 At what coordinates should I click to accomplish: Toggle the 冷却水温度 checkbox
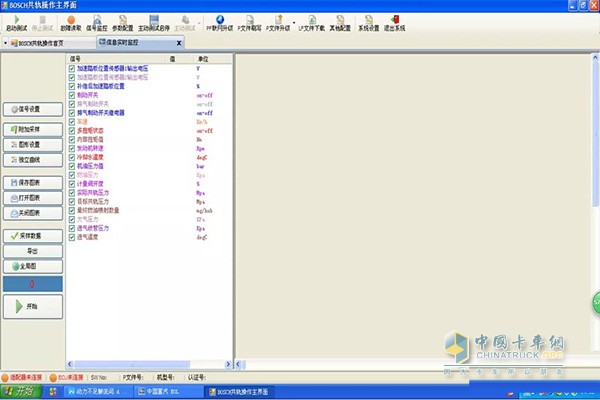tap(72, 157)
